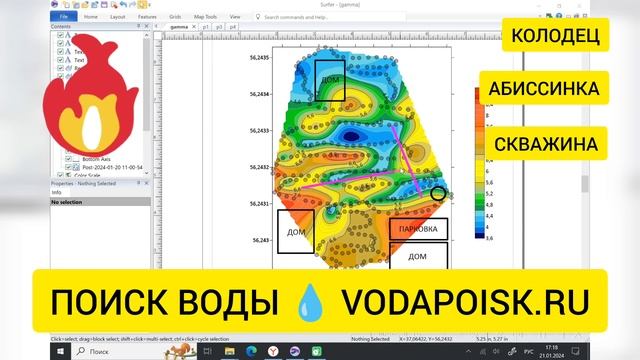This screenshot has width=640, height=360.
Task: Select the Post-2024-01-20 11-00-54 layer row
Action: (112, 167)
